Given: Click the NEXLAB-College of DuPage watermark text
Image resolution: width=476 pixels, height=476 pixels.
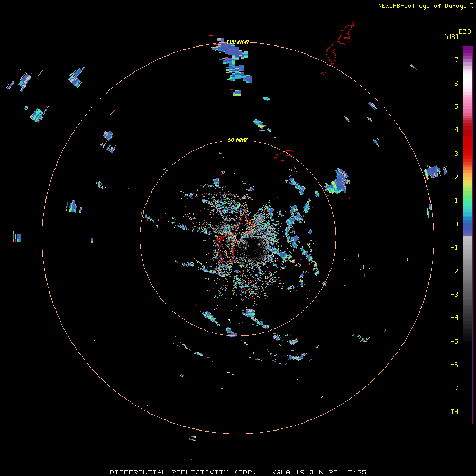Looking at the screenshot, I should pyautogui.click(x=425, y=6).
